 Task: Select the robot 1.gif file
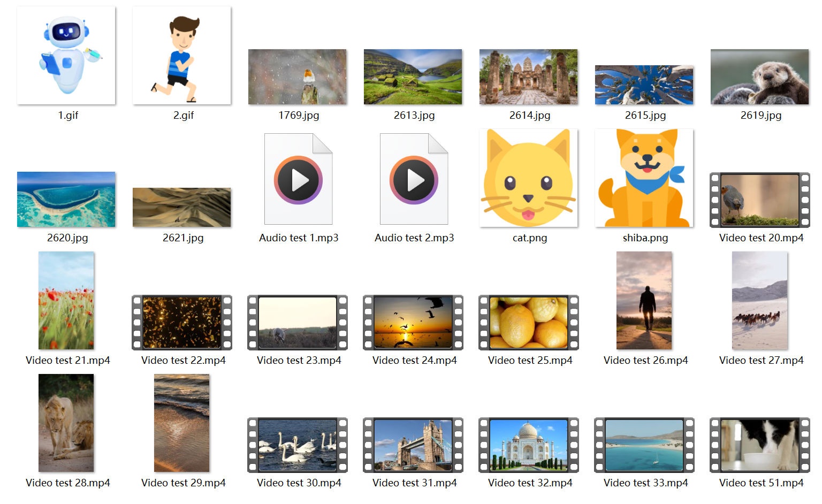coord(66,56)
